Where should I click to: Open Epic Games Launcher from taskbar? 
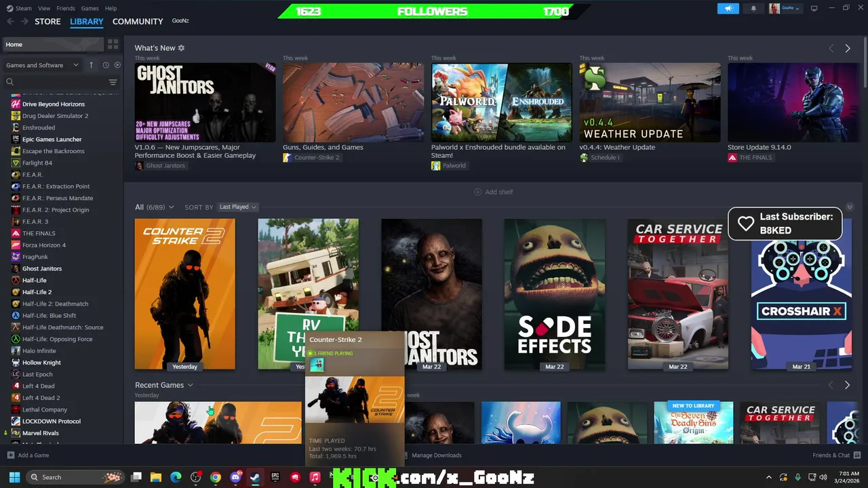275,477
